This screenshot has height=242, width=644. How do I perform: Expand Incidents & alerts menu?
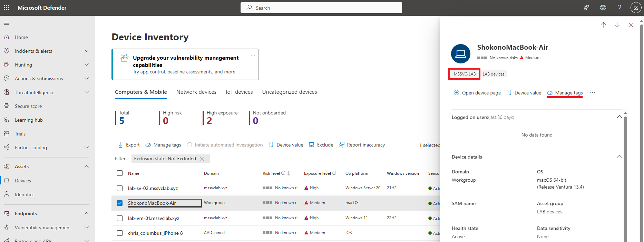[x=87, y=51]
